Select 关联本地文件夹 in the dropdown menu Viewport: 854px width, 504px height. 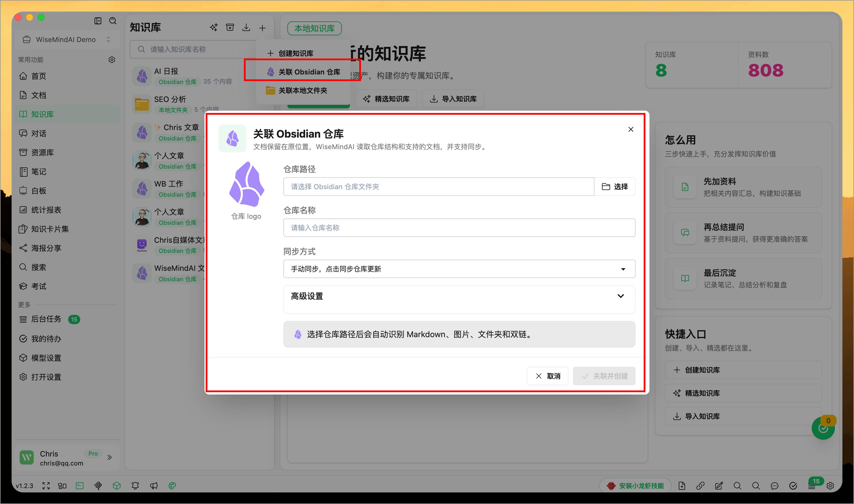coord(302,90)
